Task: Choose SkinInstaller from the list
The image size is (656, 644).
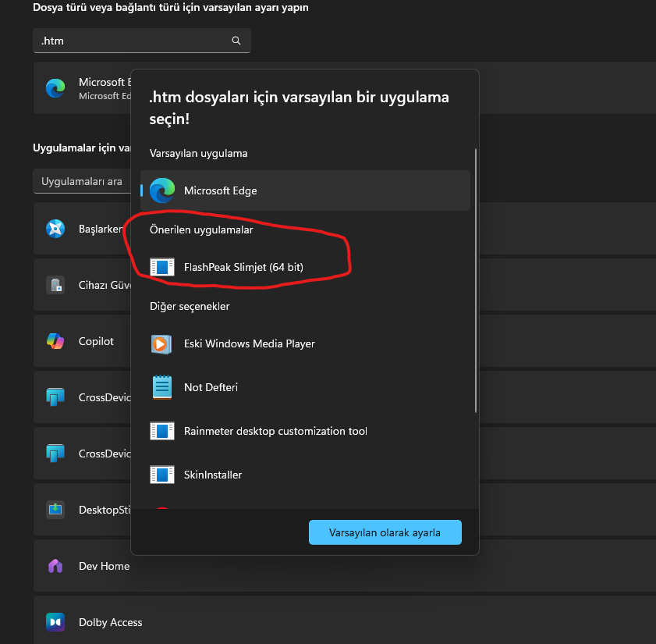Action: (x=305, y=475)
